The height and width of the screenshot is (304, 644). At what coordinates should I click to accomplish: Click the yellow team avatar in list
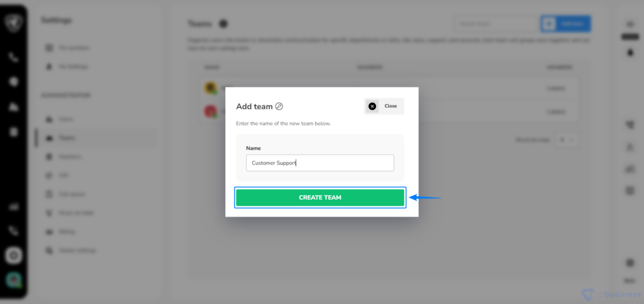211,88
